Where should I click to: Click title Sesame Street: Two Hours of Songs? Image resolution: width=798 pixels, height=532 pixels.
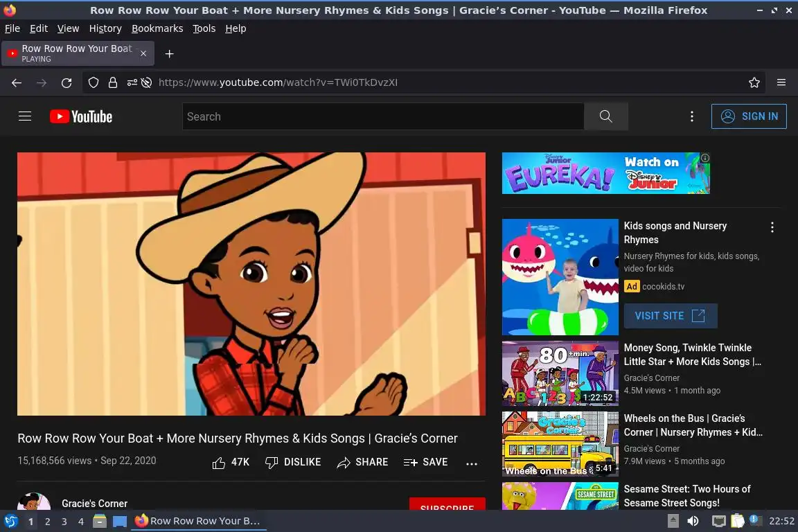(687, 495)
